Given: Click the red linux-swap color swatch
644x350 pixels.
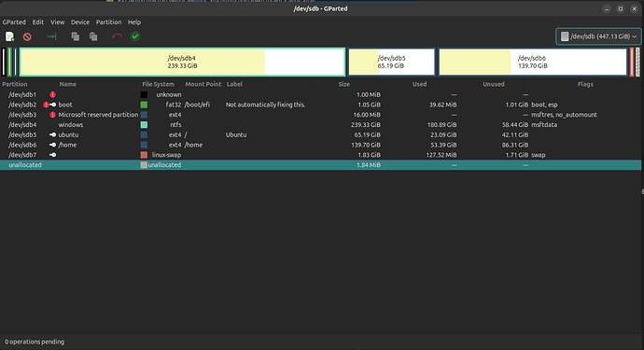Looking at the screenshot, I should pyautogui.click(x=144, y=155).
